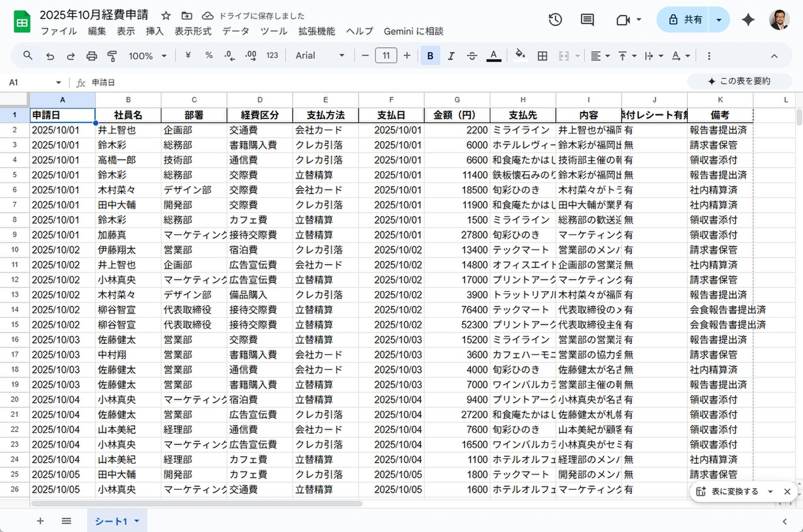Screen dimensions: 803x532
Task: Add a new sheet with plus icon
Action: pos(40,521)
